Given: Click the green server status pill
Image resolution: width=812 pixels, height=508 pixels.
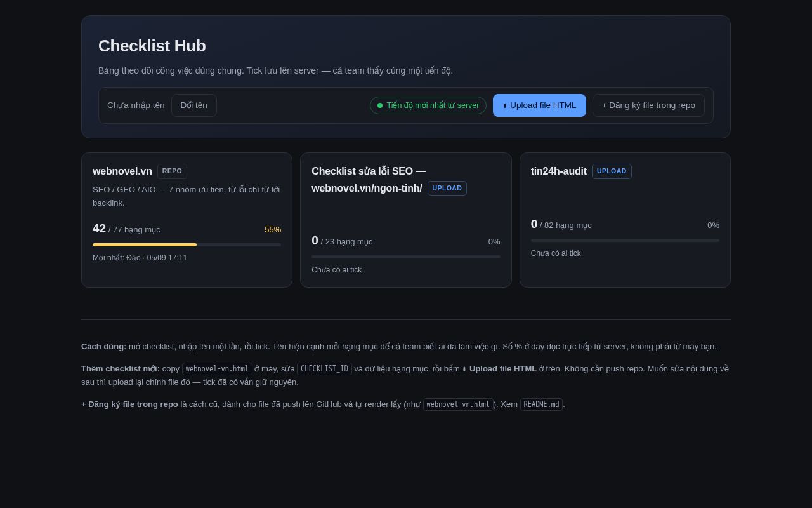Looking at the screenshot, I should point(428,105).
